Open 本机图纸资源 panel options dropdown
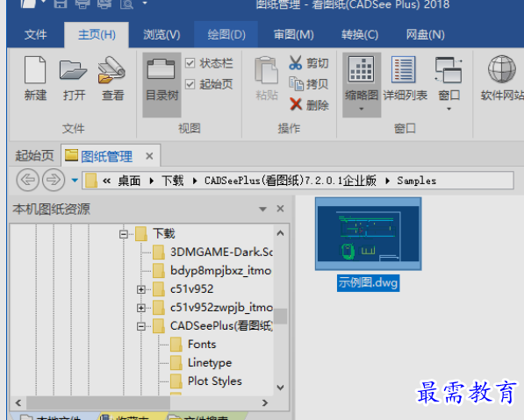The height and width of the screenshot is (420, 524). (x=262, y=209)
